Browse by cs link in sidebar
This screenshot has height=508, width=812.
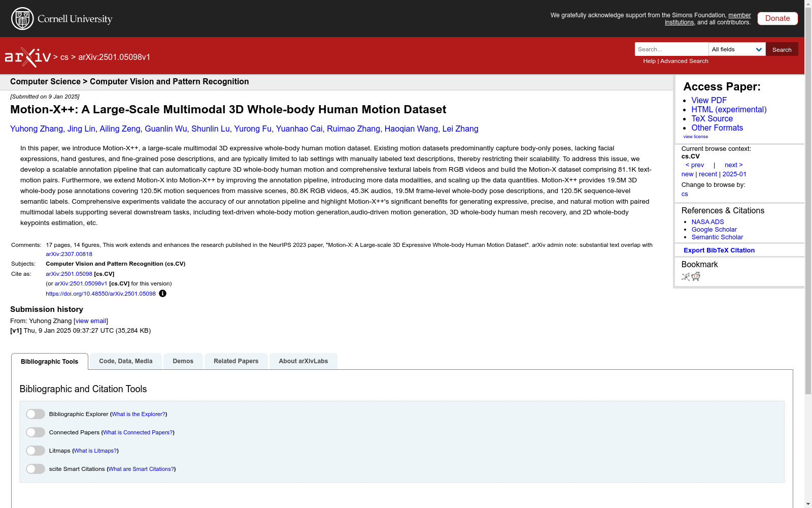point(685,194)
